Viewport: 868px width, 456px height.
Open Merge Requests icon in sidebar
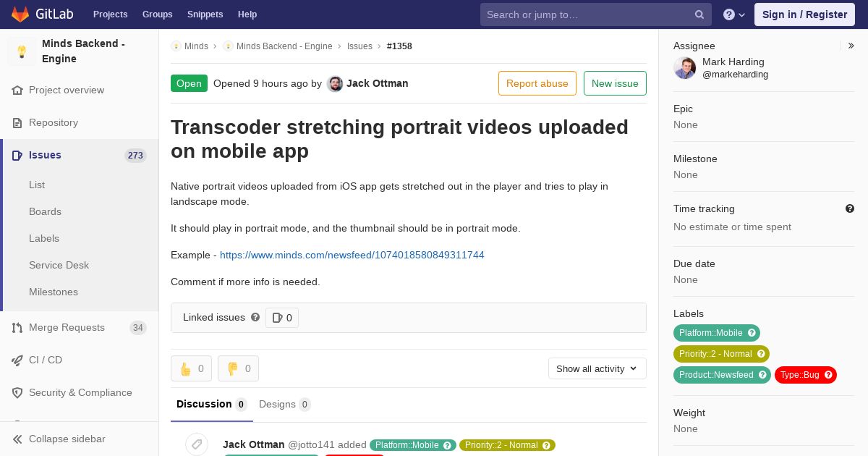coord(17,328)
